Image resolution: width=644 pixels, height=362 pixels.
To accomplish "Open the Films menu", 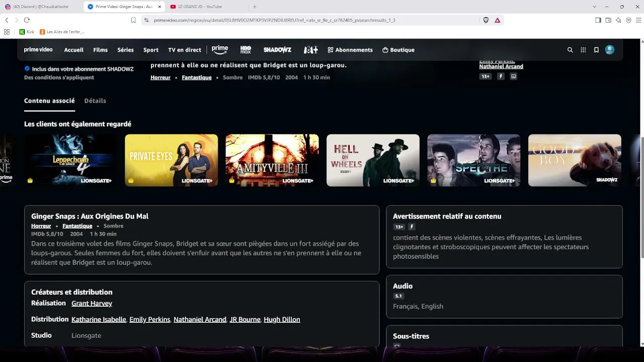I will 101,50.
